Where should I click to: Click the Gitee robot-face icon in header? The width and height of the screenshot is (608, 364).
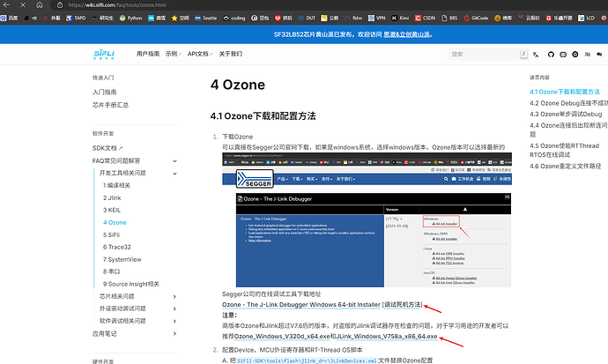(563, 55)
